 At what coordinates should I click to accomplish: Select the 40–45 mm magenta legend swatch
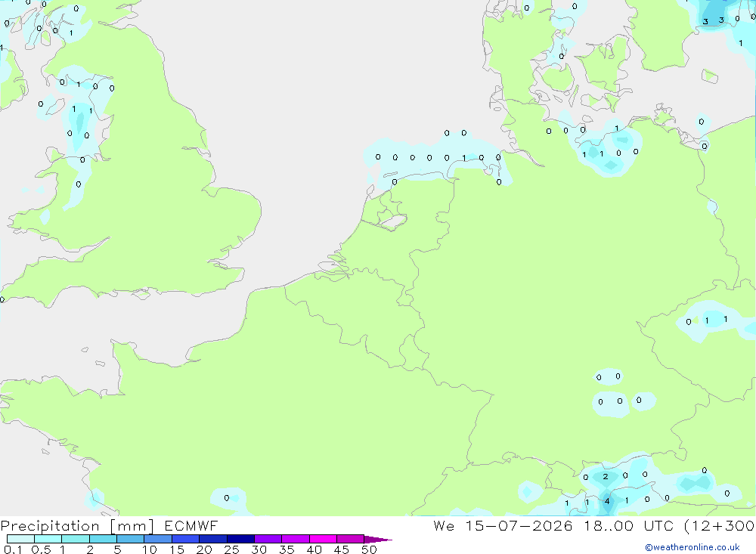(x=323, y=539)
